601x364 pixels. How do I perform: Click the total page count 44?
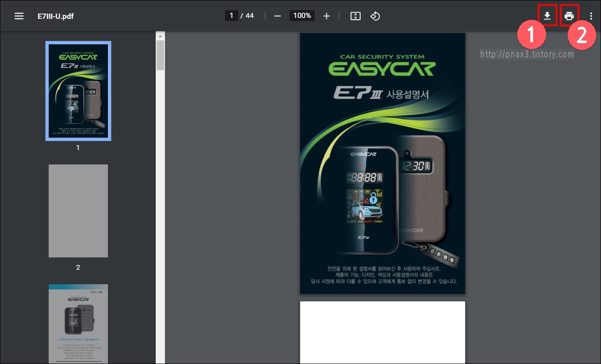coord(250,16)
